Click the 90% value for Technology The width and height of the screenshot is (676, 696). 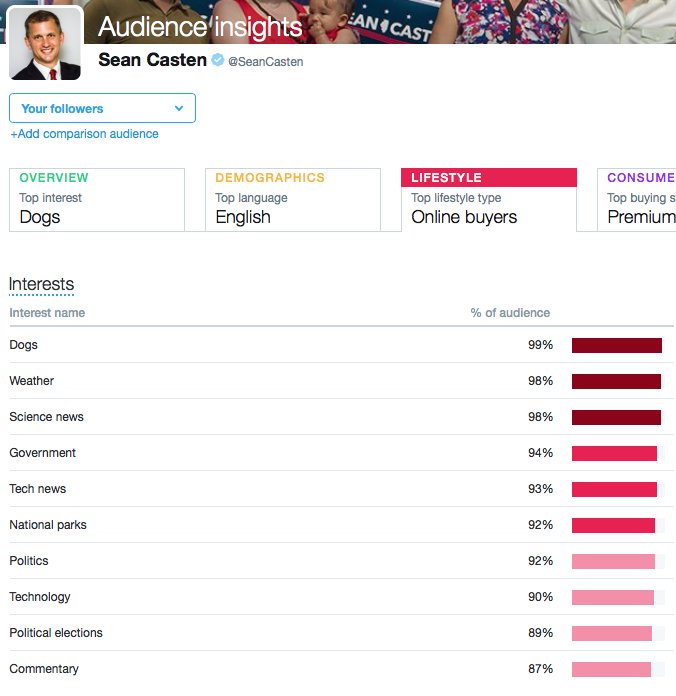(x=541, y=597)
